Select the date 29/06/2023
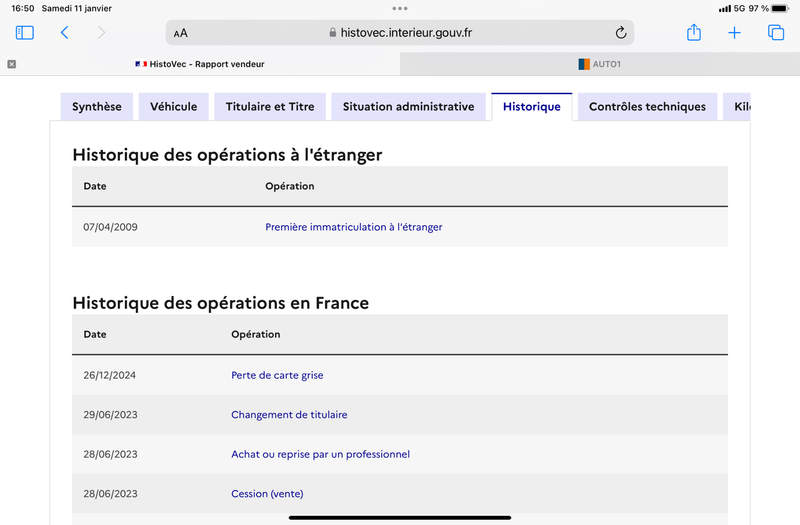Screen dimensions: 800x525 point(110,415)
